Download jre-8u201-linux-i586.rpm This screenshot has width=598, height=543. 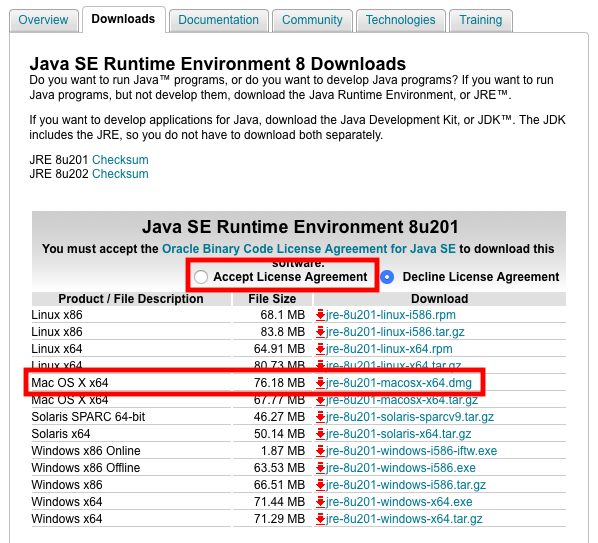coord(391,315)
